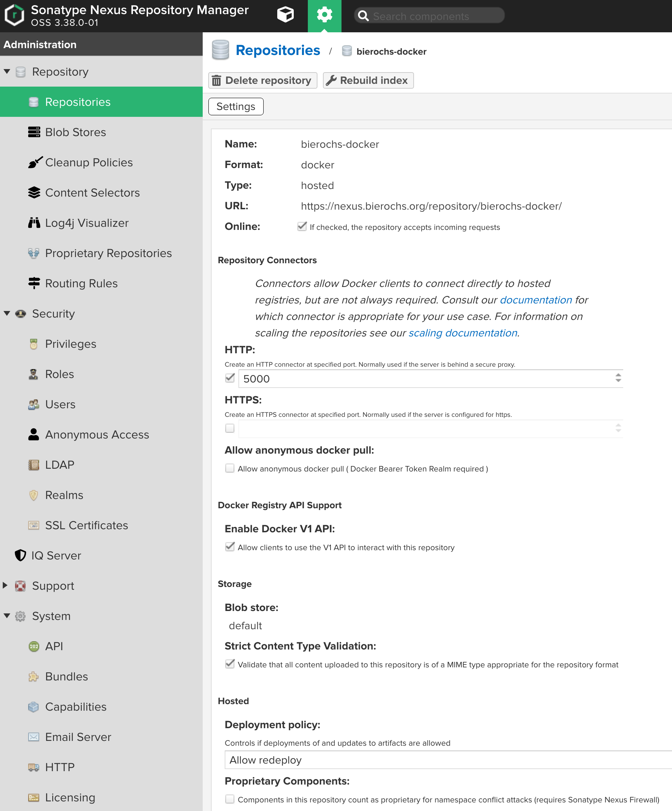Click the LDAP book icon
672x811 pixels.
34,465
